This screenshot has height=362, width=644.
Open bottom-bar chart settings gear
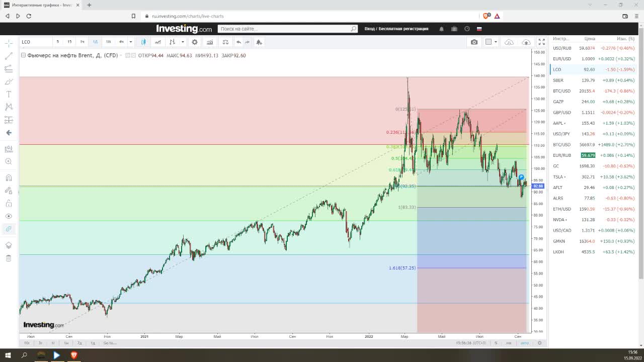[x=539, y=343]
